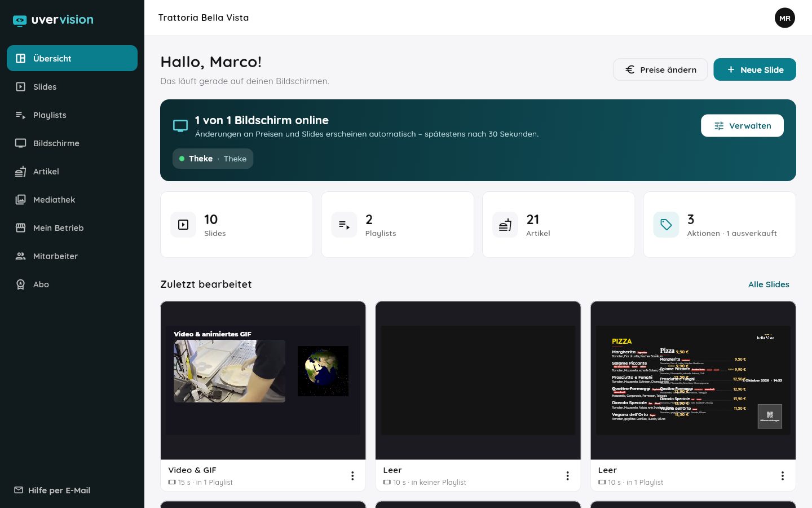Click the Mein Betrieb storefront icon
The width and height of the screenshot is (812, 508).
click(20, 227)
